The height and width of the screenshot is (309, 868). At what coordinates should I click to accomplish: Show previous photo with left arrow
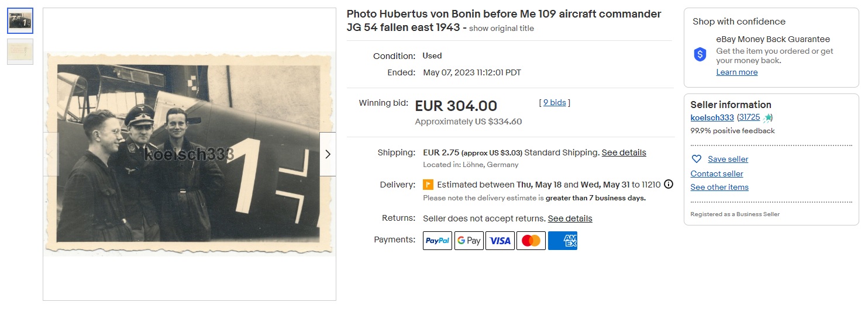pyautogui.click(x=51, y=154)
